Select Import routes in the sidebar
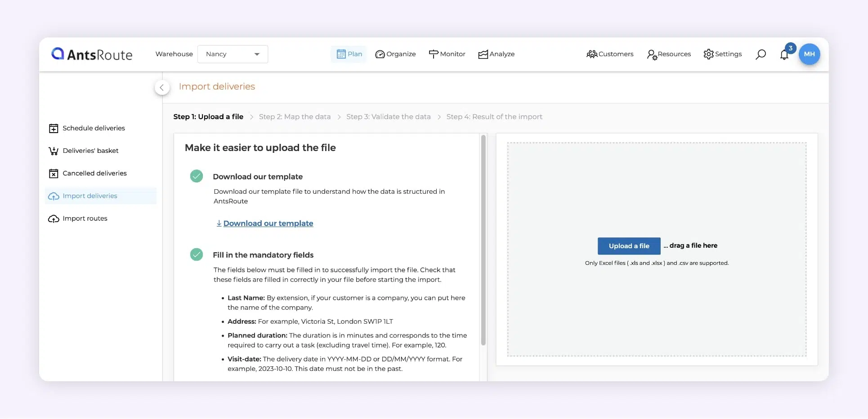The width and height of the screenshot is (868, 419). coord(85,218)
